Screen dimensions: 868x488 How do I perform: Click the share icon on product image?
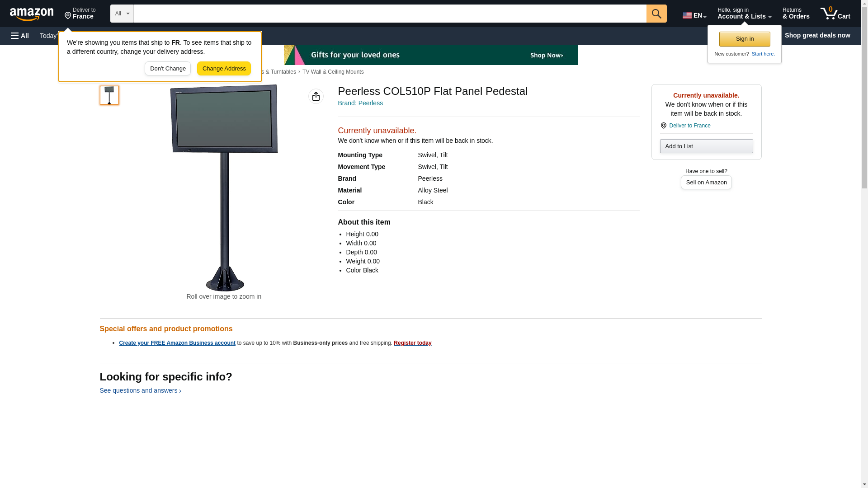(x=316, y=96)
